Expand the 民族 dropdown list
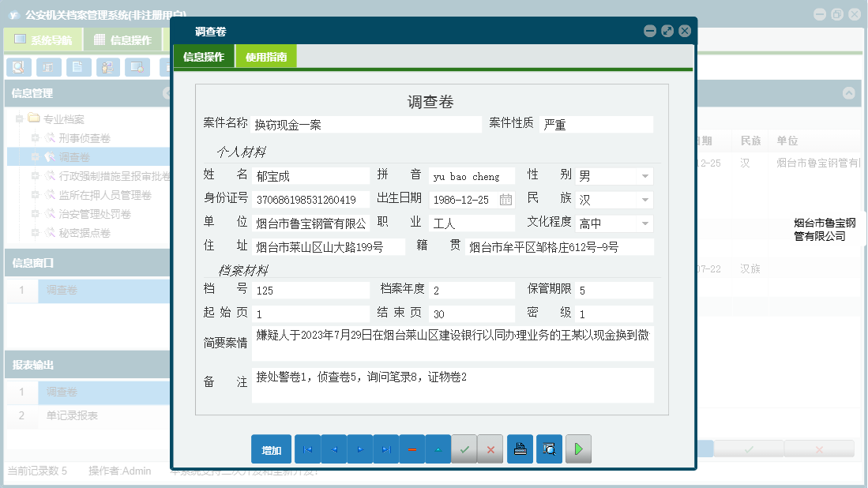Viewport: 868px width, 488px height. (x=645, y=201)
